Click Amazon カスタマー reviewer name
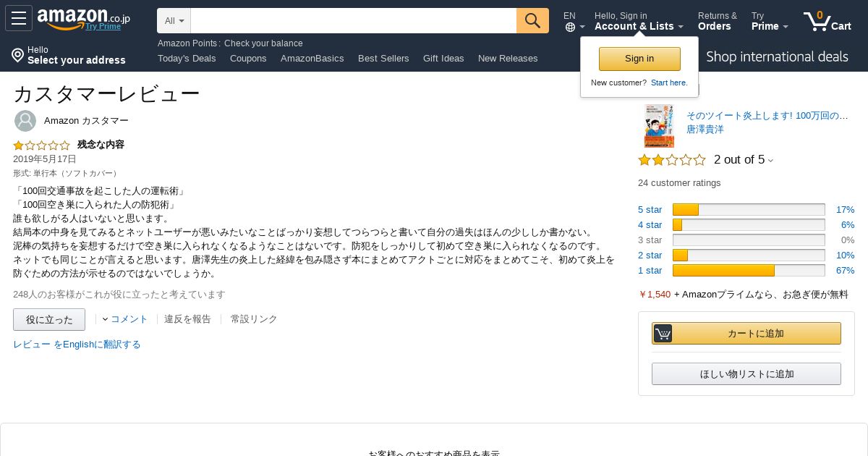This screenshot has height=456, width=868. coord(86,121)
